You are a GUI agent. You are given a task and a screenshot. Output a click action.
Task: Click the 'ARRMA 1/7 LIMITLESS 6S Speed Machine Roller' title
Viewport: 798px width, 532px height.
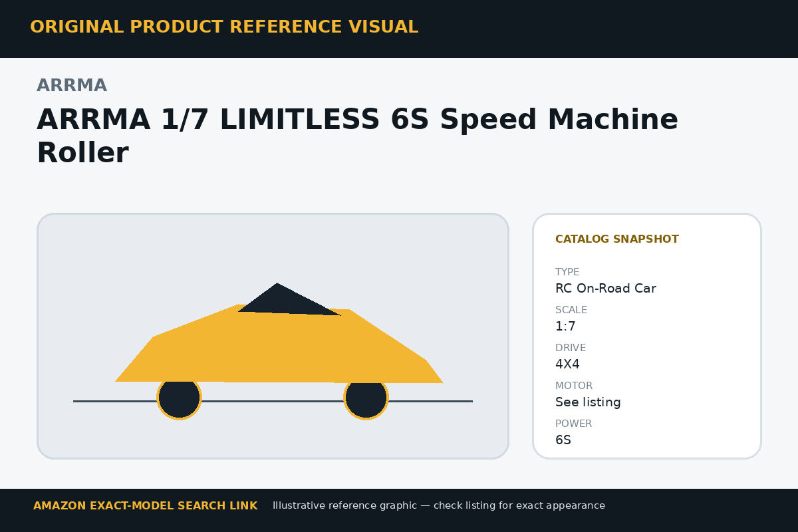pyautogui.click(x=357, y=136)
